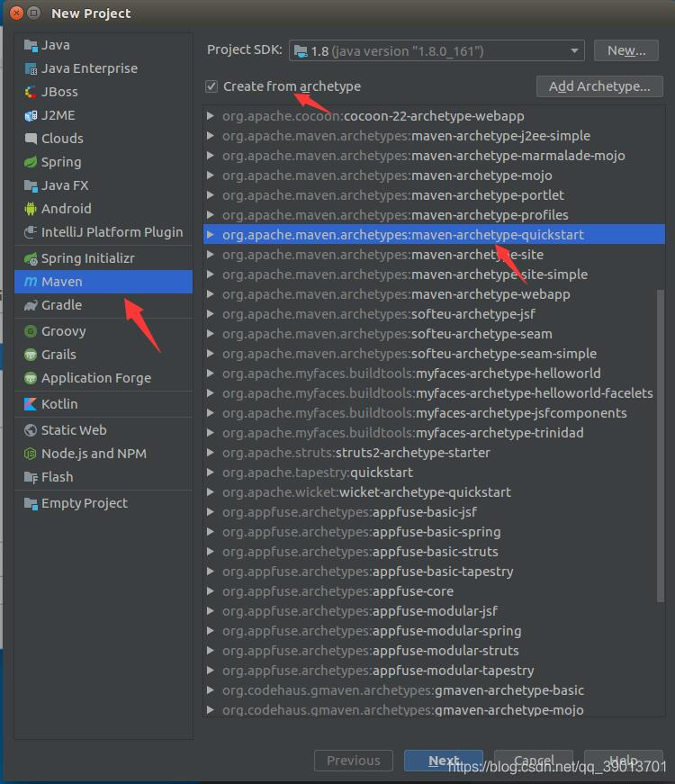
Task: Click the JBoss icon in sidebar
Action: coord(31,92)
